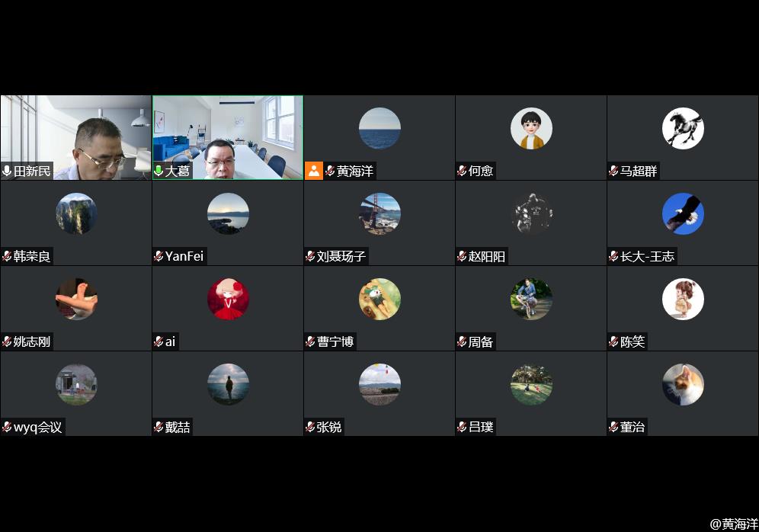
Task: Click the muted mic icon beside 刘聂玚子
Action: [310, 256]
